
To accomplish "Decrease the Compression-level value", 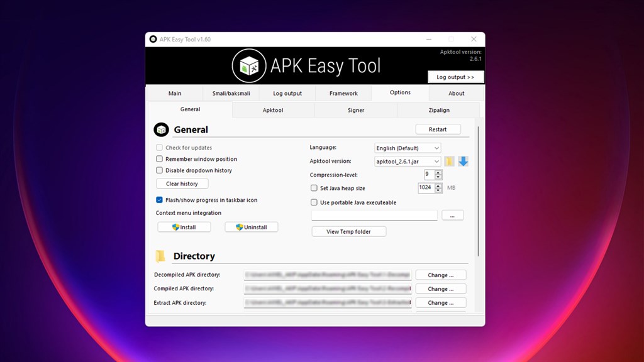I will click(x=438, y=177).
